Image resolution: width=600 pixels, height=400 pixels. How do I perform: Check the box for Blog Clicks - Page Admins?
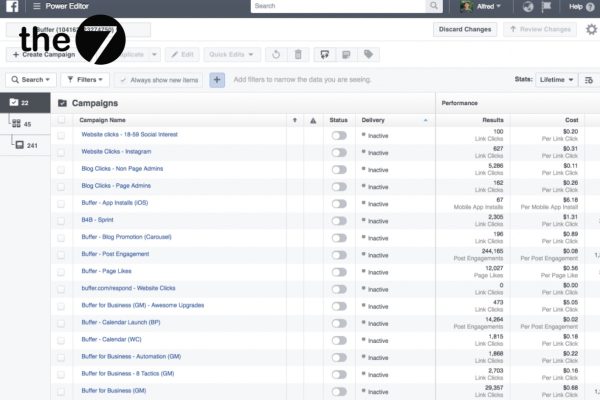point(61,187)
